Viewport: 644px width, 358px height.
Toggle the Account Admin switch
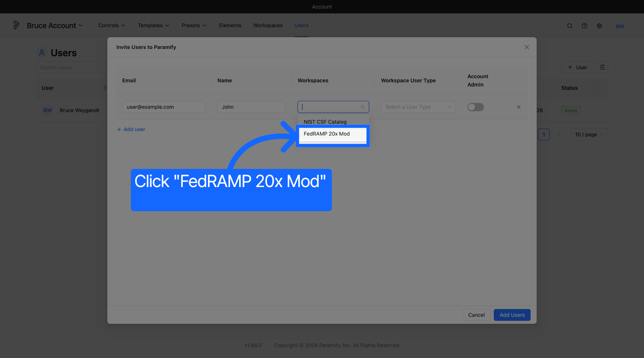pyautogui.click(x=476, y=107)
